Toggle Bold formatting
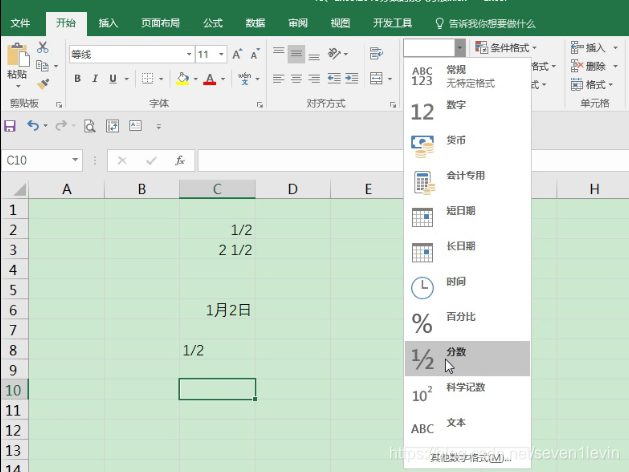This screenshot has width=629, height=472. coord(77,79)
